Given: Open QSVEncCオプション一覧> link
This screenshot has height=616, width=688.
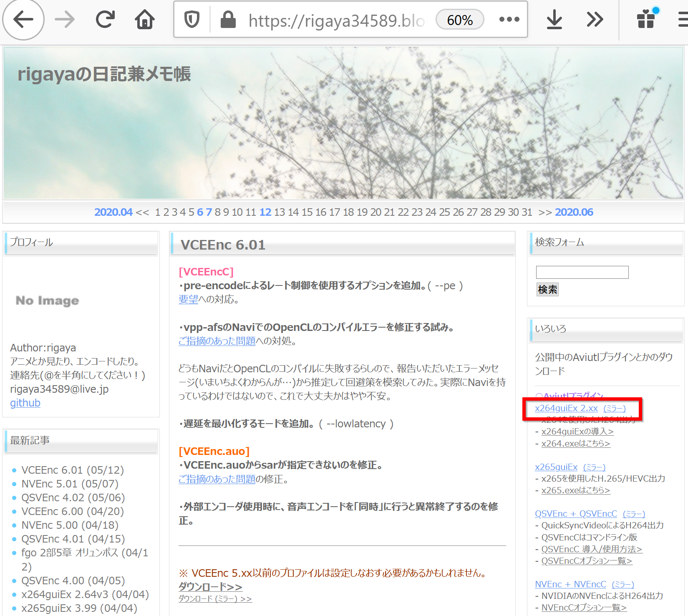Looking at the screenshot, I should tap(587, 561).
